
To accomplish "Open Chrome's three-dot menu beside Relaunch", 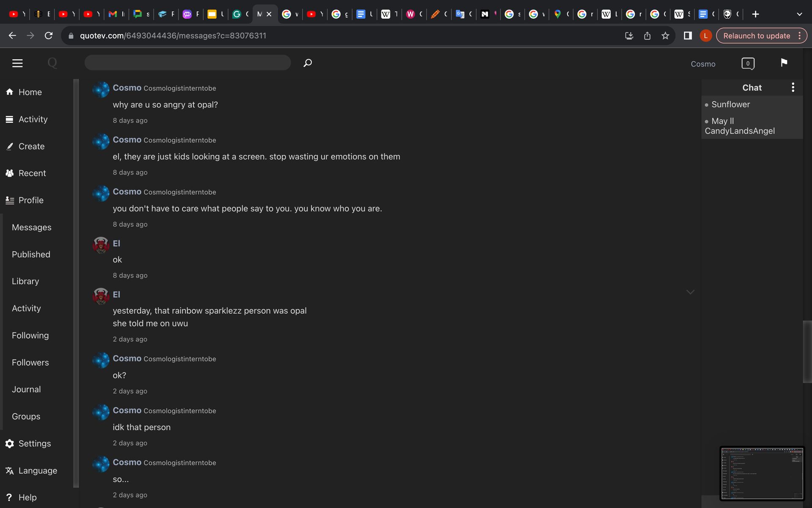I will pyautogui.click(x=799, y=36).
